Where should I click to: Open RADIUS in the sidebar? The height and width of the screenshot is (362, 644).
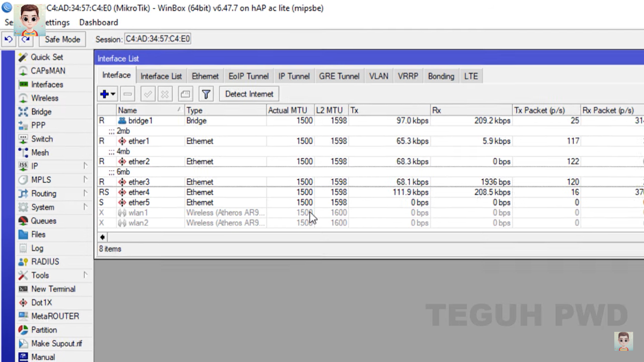45,262
